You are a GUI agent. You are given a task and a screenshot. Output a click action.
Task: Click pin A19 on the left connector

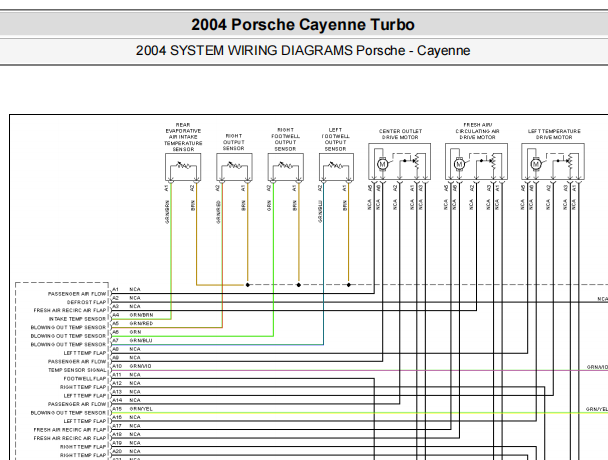pos(117,443)
